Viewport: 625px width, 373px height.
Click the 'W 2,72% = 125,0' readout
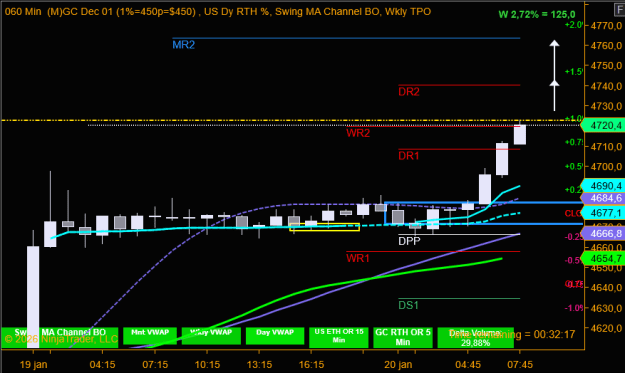537,15
